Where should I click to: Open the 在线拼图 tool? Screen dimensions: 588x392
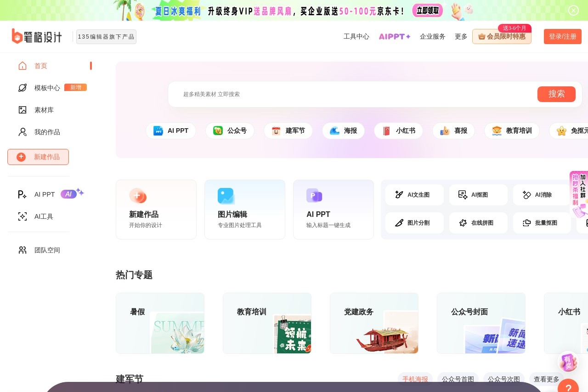coord(478,223)
